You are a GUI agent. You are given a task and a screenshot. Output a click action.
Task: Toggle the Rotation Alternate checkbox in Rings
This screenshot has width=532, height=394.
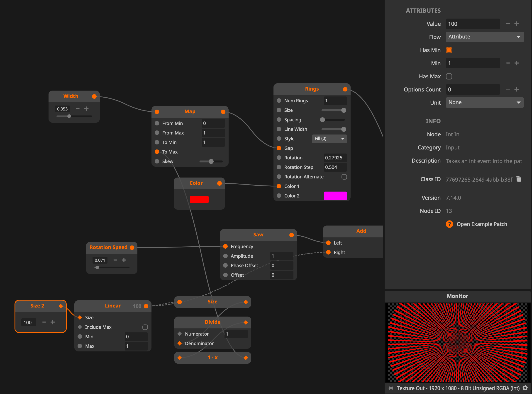pos(344,177)
